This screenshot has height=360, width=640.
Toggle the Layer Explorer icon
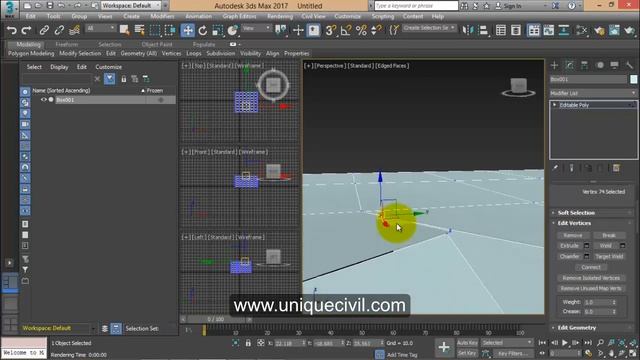coord(516,30)
